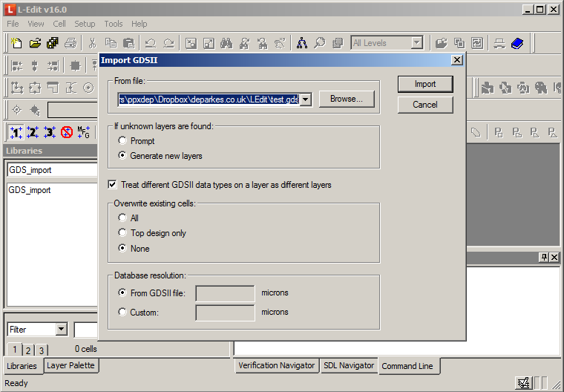Click the cell hierarchy tree icon
The image size is (564, 392).
(302, 43)
